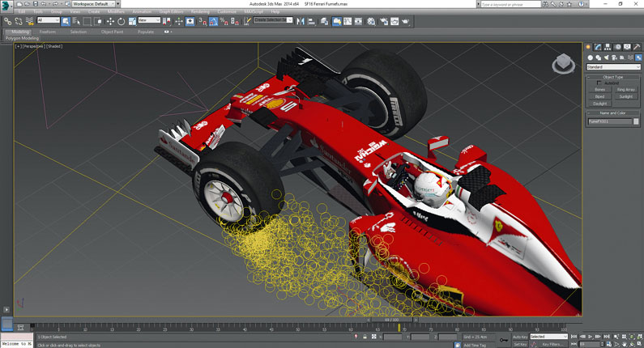Switch to the Freeform ribbon tab
The height and width of the screenshot is (348, 644).
click(x=47, y=32)
